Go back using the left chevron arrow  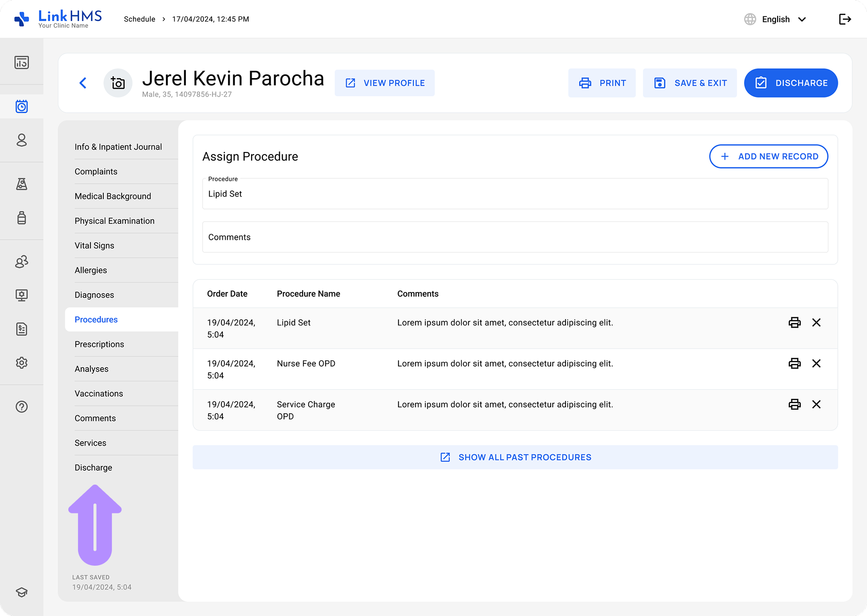[83, 83]
